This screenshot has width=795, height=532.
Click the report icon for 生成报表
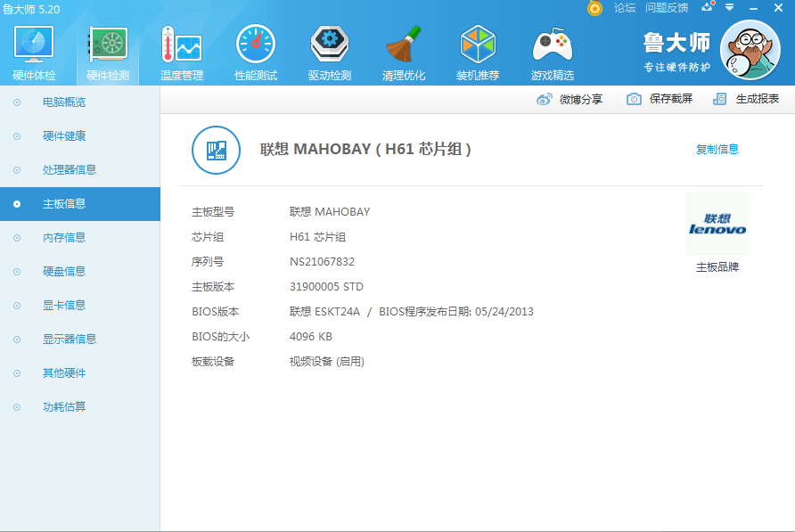point(719,99)
